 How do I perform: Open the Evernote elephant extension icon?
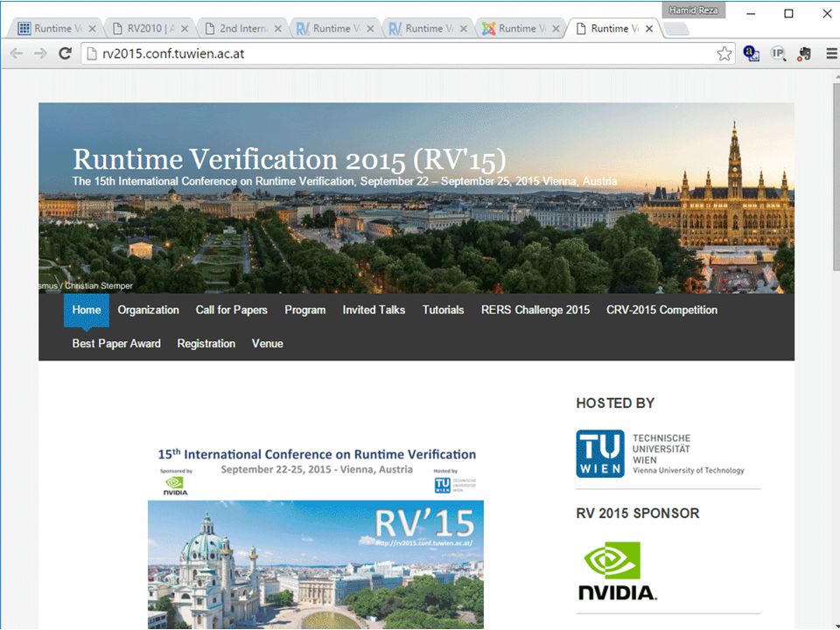pyautogui.click(x=804, y=53)
